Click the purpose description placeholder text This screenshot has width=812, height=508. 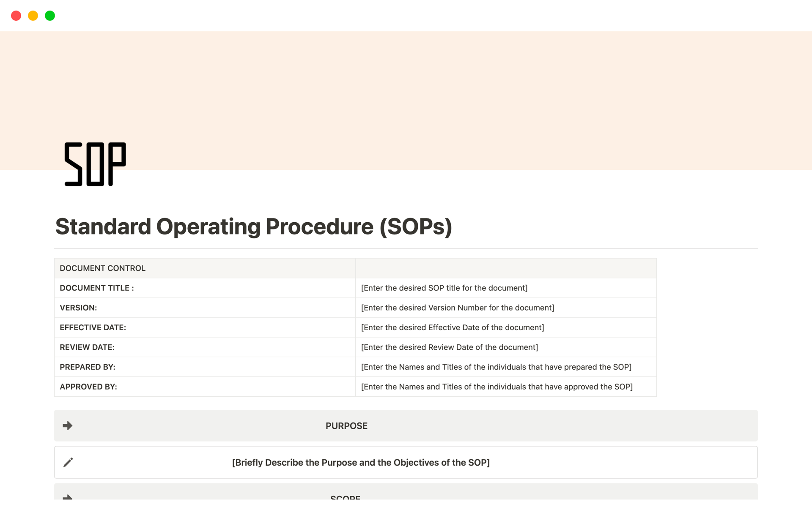click(360, 462)
